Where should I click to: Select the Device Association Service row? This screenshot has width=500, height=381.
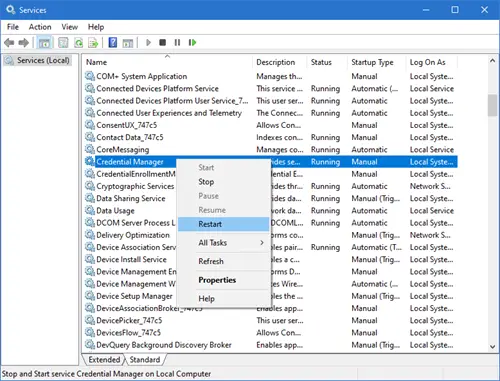[x=270, y=247]
